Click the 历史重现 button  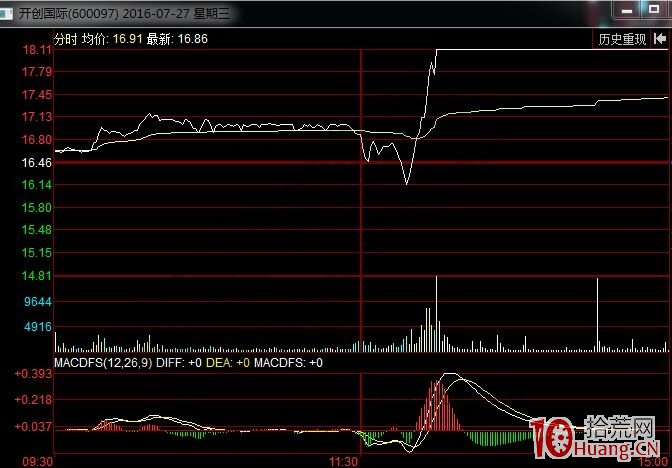point(622,39)
